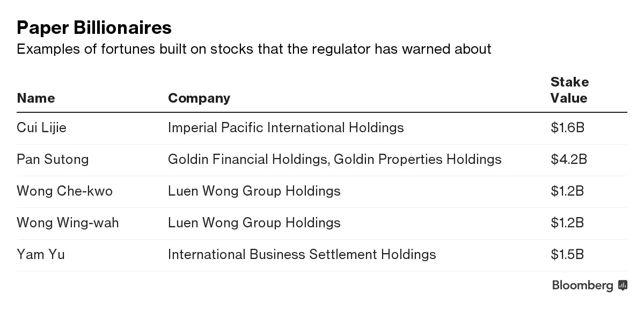This screenshot has width=644, height=309.
Task: Click Luen Wong Group Holdings in Wong Wing-wah row
Action: click(x=254, y=222)
